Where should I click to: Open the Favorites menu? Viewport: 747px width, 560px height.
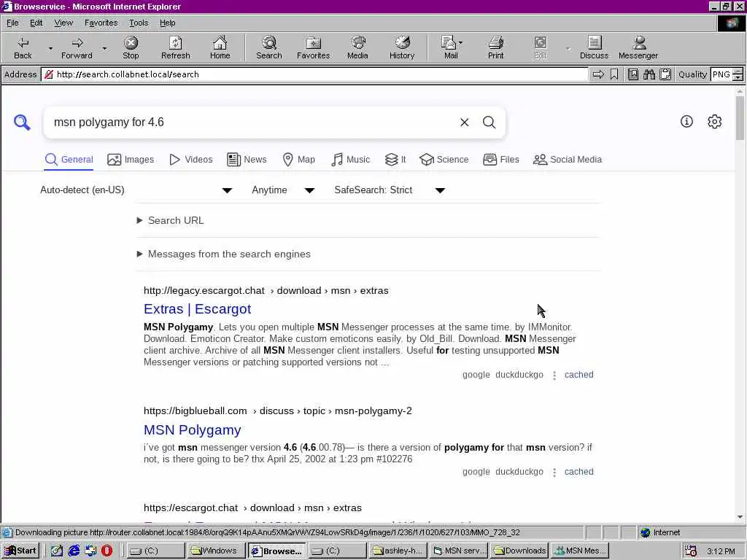tap(101, 23)
